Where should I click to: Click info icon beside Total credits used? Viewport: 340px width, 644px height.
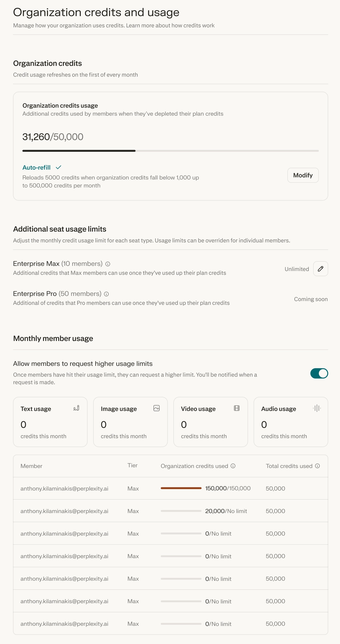(317, 466)
